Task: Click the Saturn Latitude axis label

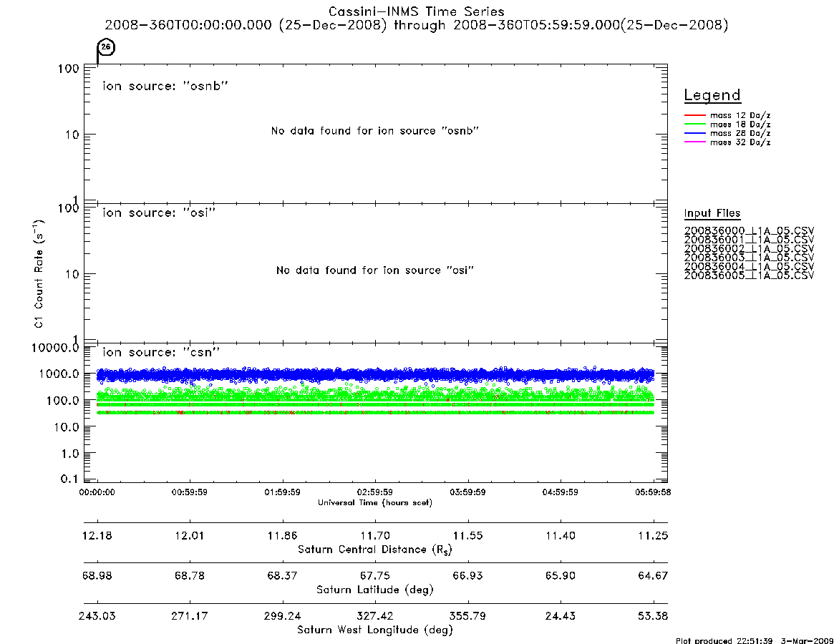Action: [x=375, y=590]
